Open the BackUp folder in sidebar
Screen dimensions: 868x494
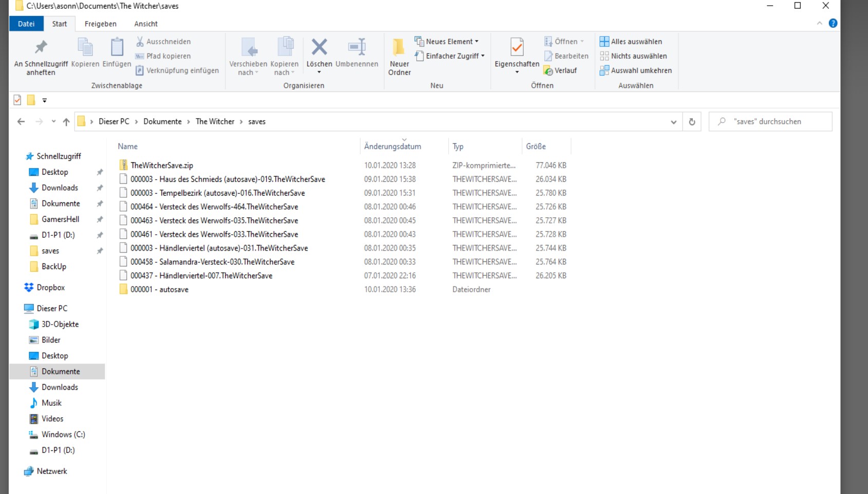click(x=54, y=267)
